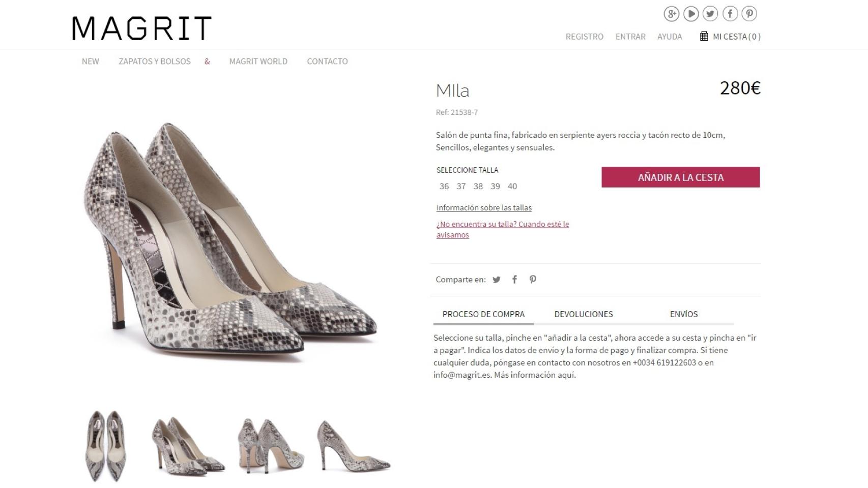Image resolution: width=868 pixels, height=488 pixels.
Task: Pick size 40 for the Mila pumps
Action: 512,186
